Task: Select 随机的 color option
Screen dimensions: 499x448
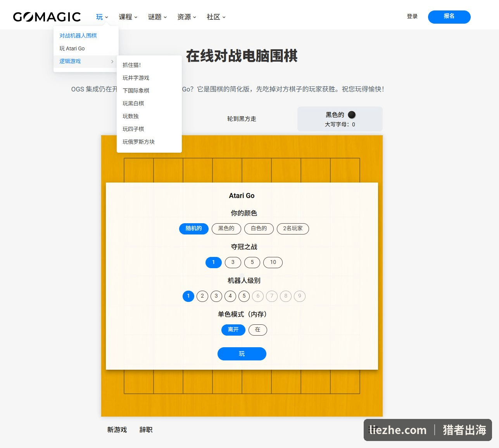Action: 193,229
